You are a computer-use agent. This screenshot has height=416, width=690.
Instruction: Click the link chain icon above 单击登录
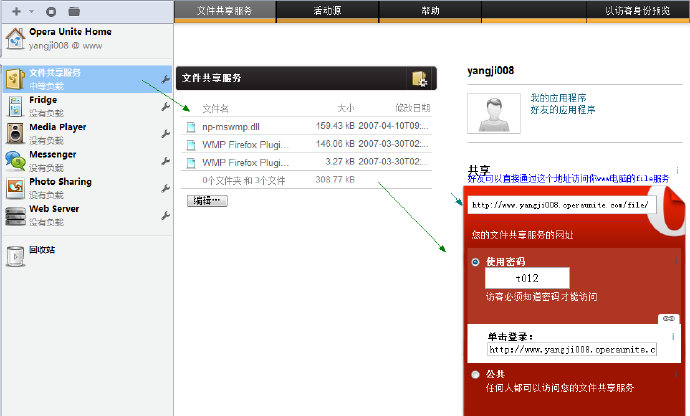click(x=668, y=318)
